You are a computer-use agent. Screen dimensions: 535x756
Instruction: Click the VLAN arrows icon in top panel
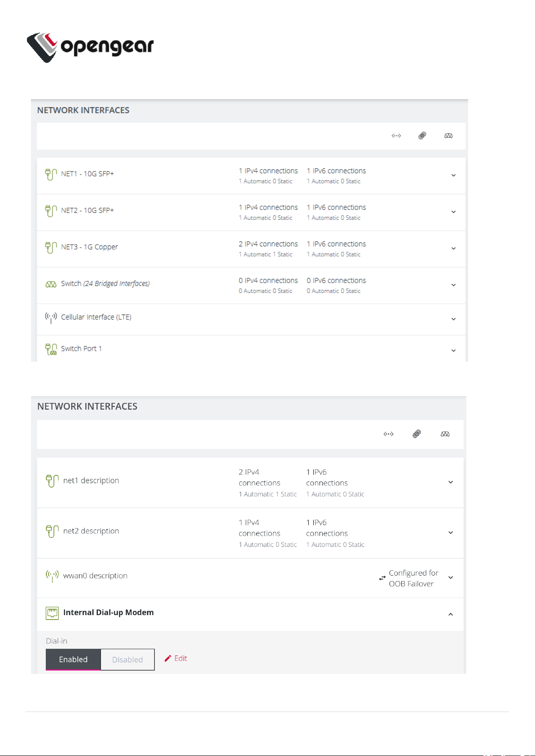(396, 135)
